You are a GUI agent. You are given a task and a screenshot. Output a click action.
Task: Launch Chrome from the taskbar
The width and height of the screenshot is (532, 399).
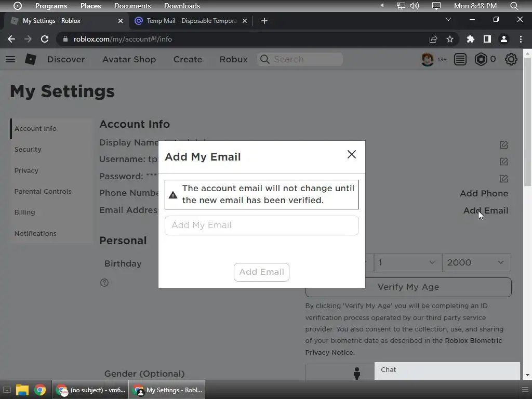click(x=40, y=390)
